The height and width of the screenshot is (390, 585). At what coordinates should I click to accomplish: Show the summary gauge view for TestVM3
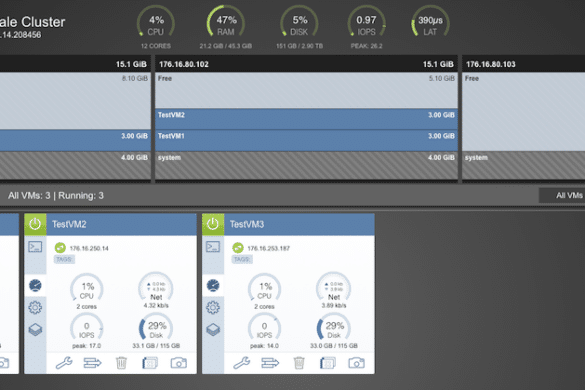click(x=213, y=286)
